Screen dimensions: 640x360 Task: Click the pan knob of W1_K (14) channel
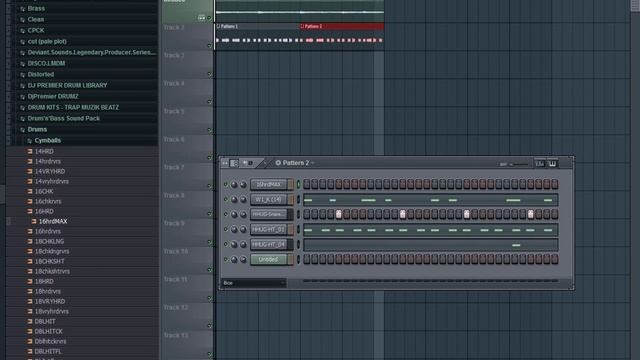click(234, 199)
